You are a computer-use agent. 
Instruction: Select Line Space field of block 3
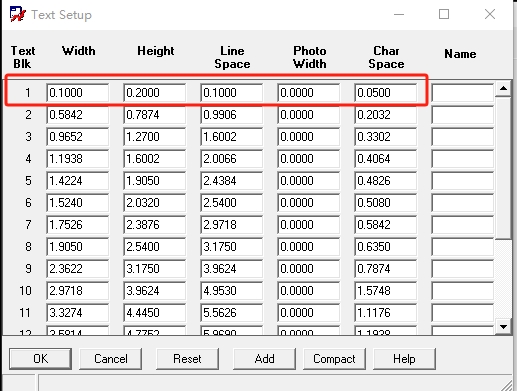pos(231,137)
